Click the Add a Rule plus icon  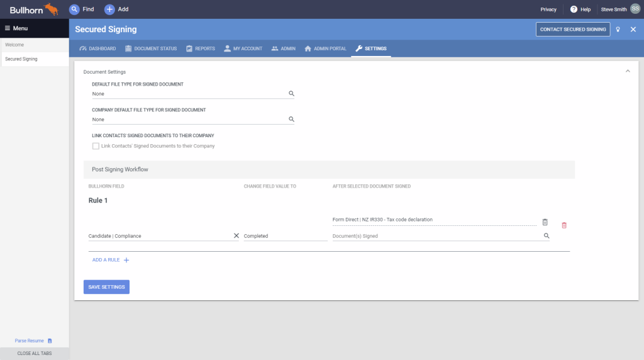click(126, 260)
